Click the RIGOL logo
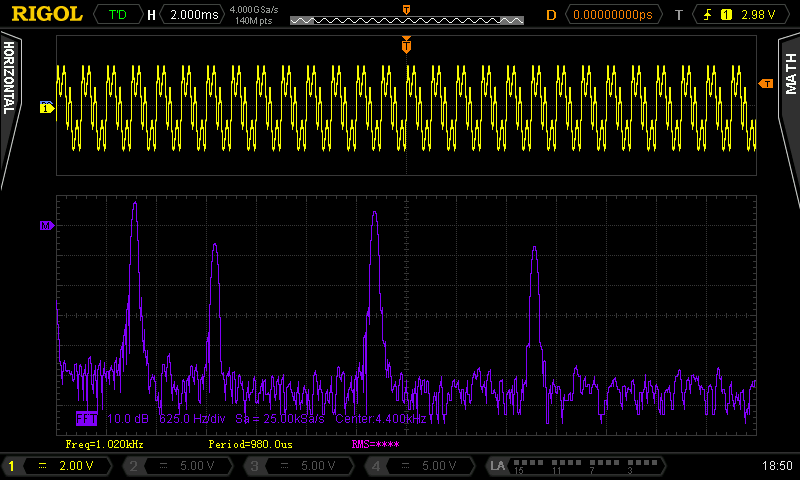 pyautogui.click(x=47, y=14)
